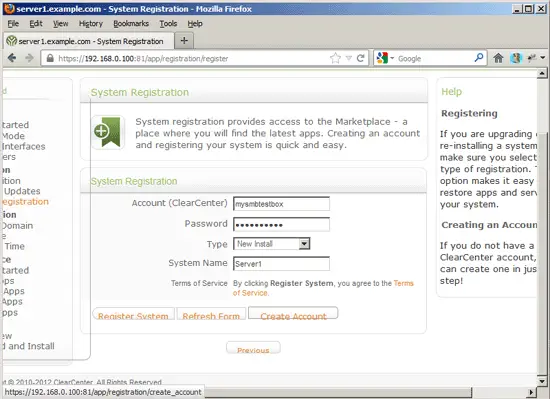This screenshot has height=399, width=550.
Task: Open Domain link in sidebar
Action: pos(17,225)
